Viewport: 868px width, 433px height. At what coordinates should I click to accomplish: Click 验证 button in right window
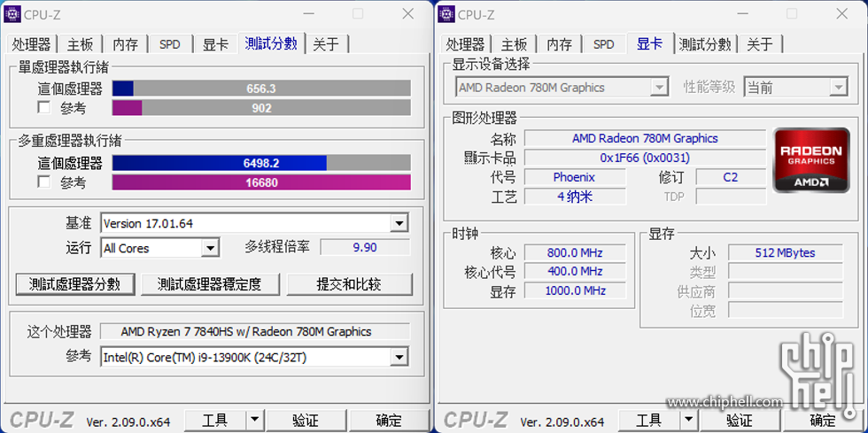(740, 421)
